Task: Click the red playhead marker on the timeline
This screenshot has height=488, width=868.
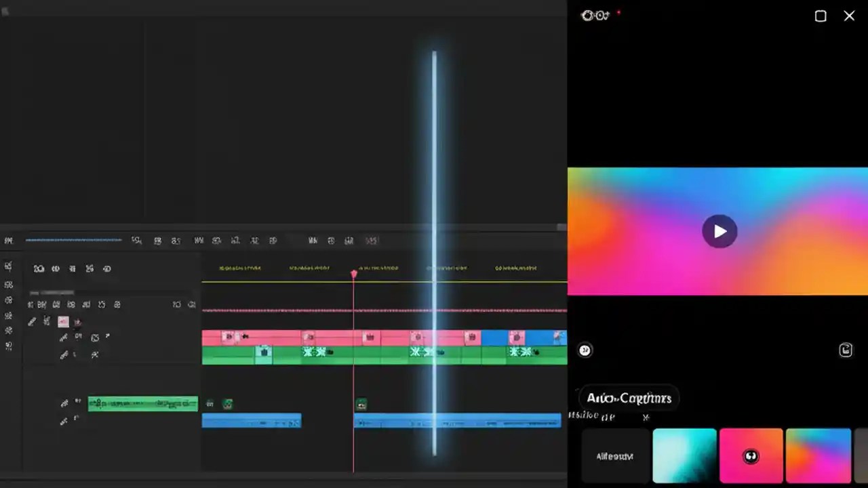Action: tap(353, 274)
